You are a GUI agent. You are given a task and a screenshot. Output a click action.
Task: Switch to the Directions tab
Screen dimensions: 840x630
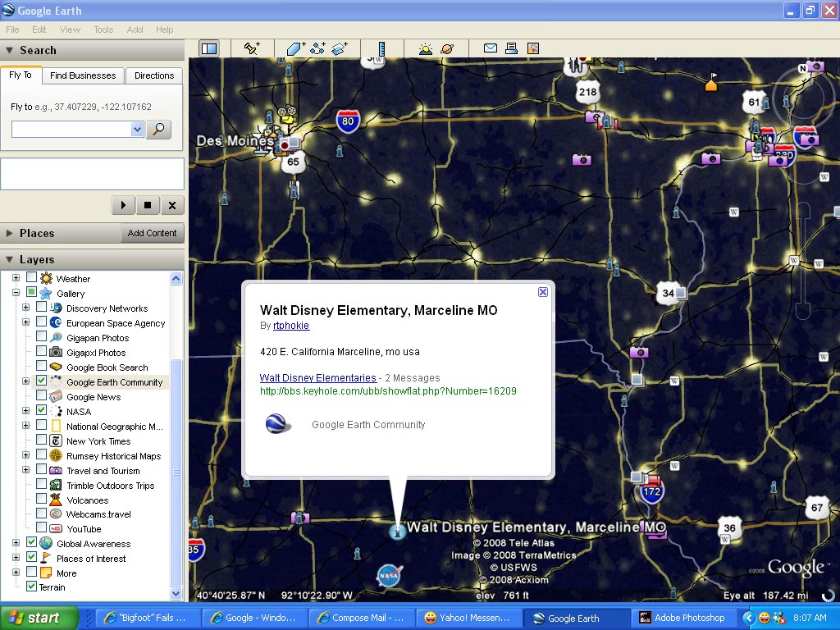click(x=154, y=75)
